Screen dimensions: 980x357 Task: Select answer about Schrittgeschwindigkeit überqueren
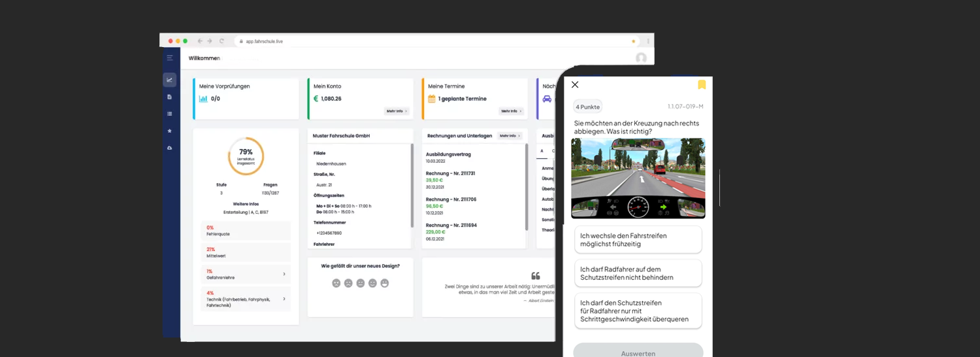point(638,311)
